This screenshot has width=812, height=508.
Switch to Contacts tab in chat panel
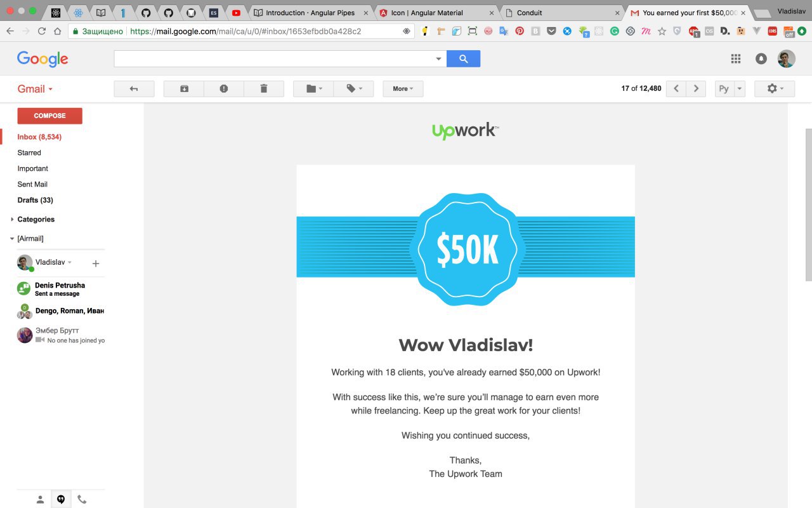[x=40, y=500]
